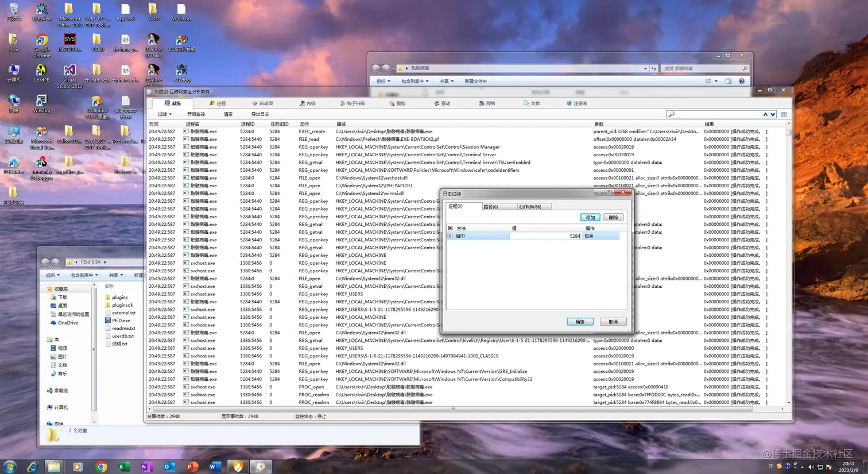Launch Google Chrome from the taskbar
Image resolution: width=868 pixels, height=474 pixels.
[x=101, y=467]
